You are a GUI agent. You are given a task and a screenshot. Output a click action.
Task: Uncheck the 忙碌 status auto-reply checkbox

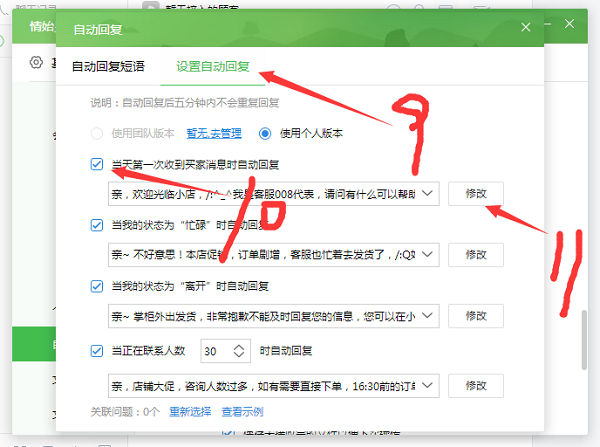click(97, 226)
